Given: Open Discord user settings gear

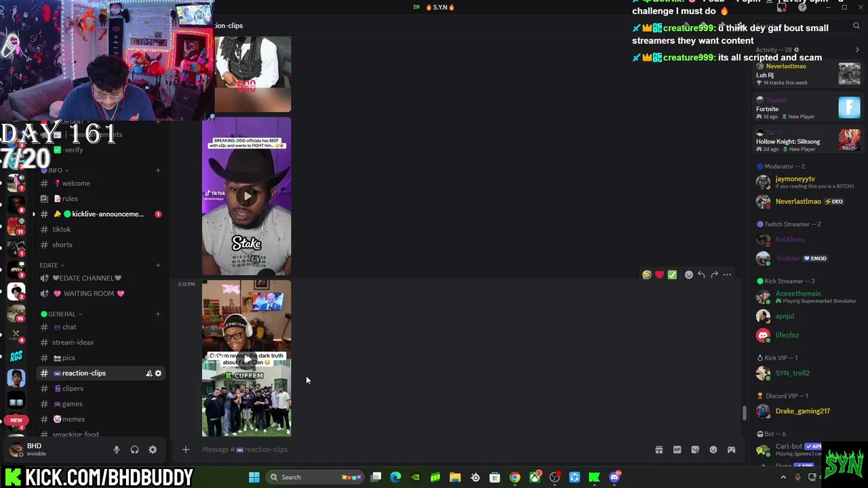Looking at the screenshot, I should [x=153, y=449].
